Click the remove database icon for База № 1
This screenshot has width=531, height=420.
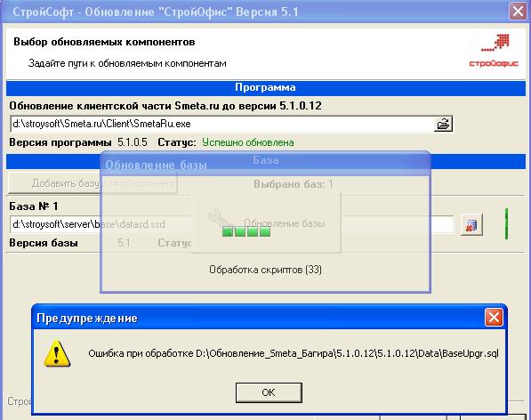tap(471, 224)
